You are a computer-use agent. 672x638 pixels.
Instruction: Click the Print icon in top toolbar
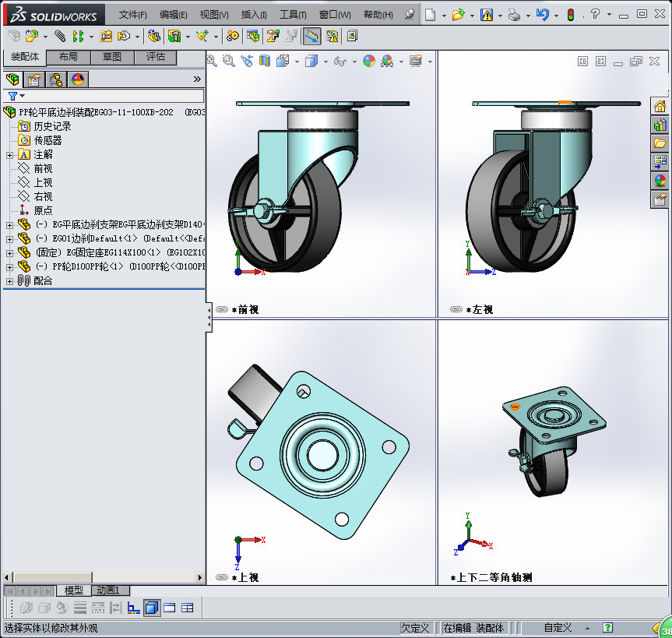click(x=514, y=15)
